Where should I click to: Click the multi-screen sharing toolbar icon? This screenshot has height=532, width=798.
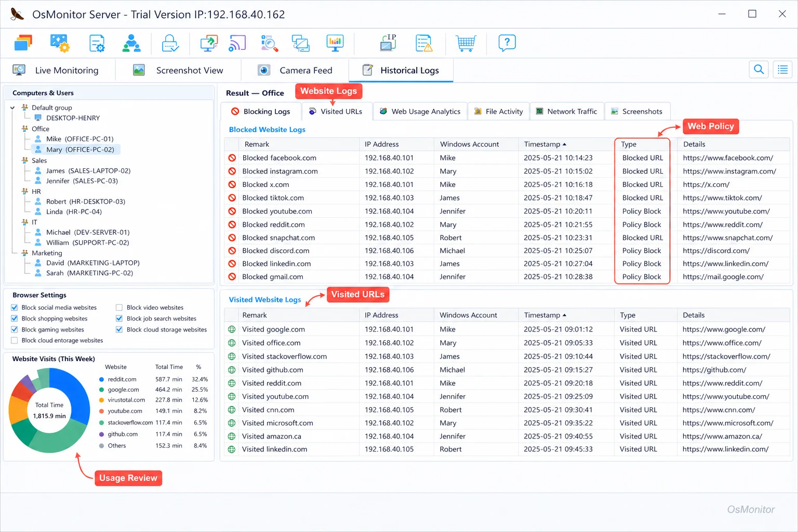tap(301, 43)
